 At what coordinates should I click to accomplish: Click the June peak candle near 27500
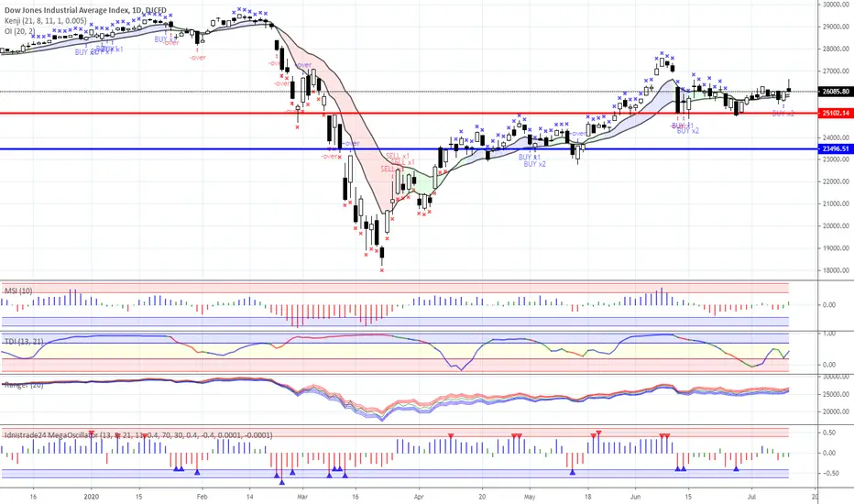[662, 61]
